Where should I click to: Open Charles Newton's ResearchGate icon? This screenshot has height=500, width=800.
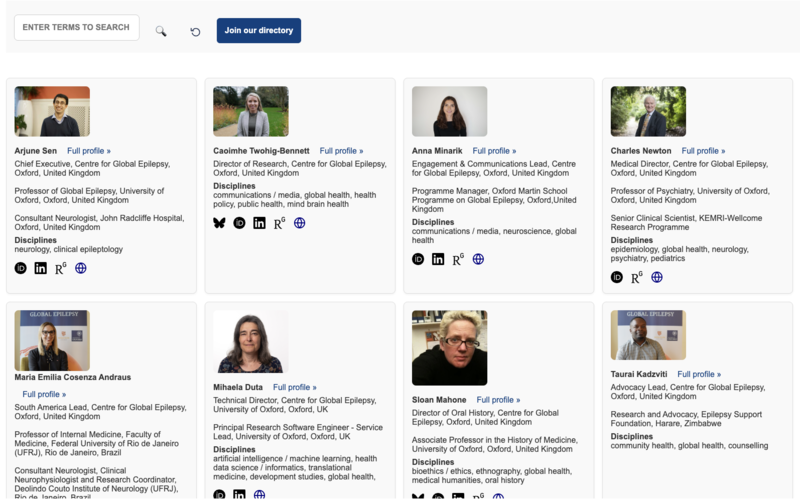[x=636, y=277]
